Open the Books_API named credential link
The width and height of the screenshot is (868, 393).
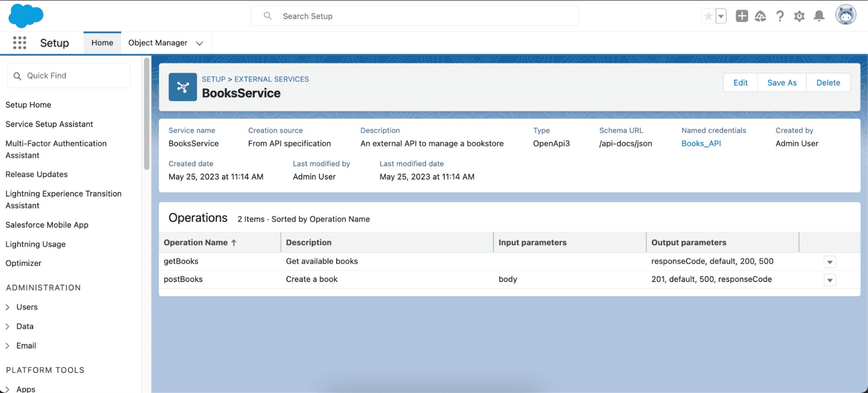(701, 144)
